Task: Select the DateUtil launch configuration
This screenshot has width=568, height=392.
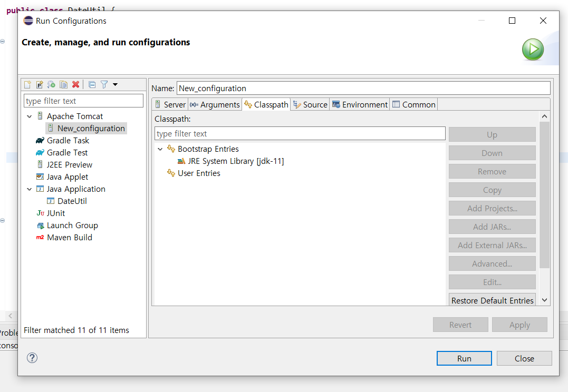Action: (72, 201)
